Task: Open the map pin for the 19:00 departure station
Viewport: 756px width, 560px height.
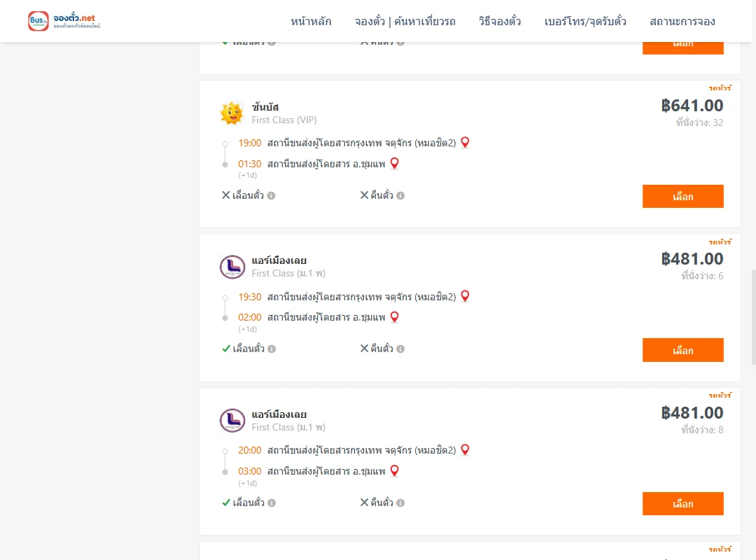Action: (x=465, y=142)
